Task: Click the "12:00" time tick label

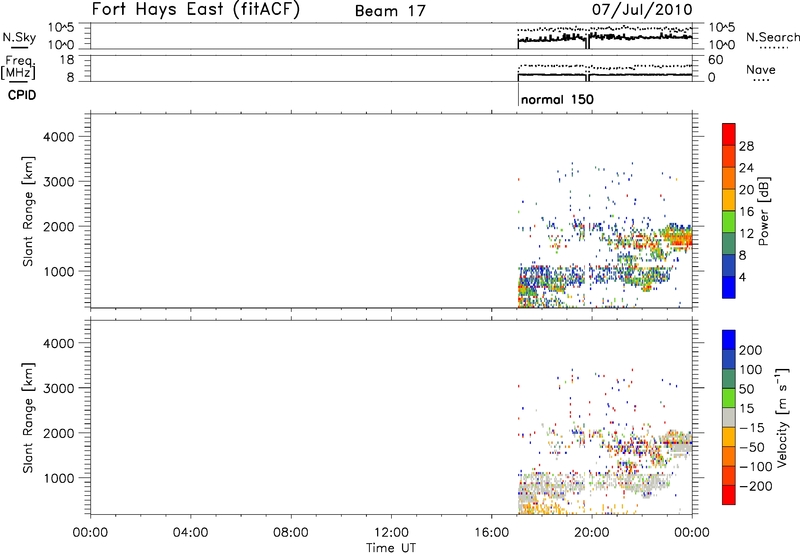Action: [x=391, y=533]
